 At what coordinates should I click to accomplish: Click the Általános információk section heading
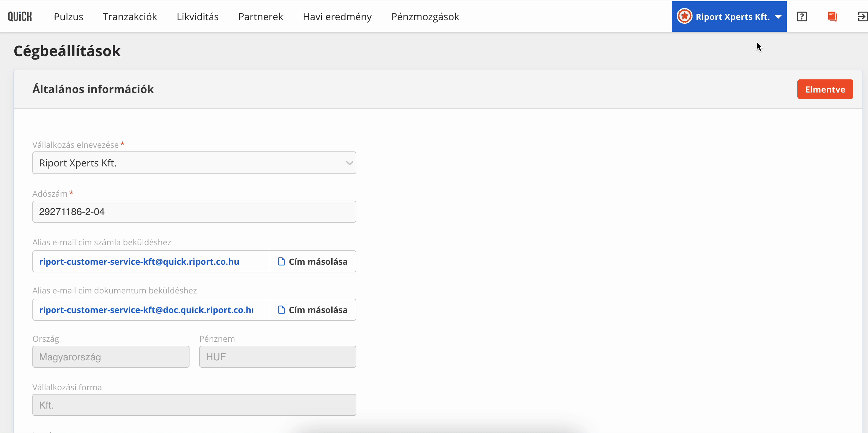tap(93, 89)
